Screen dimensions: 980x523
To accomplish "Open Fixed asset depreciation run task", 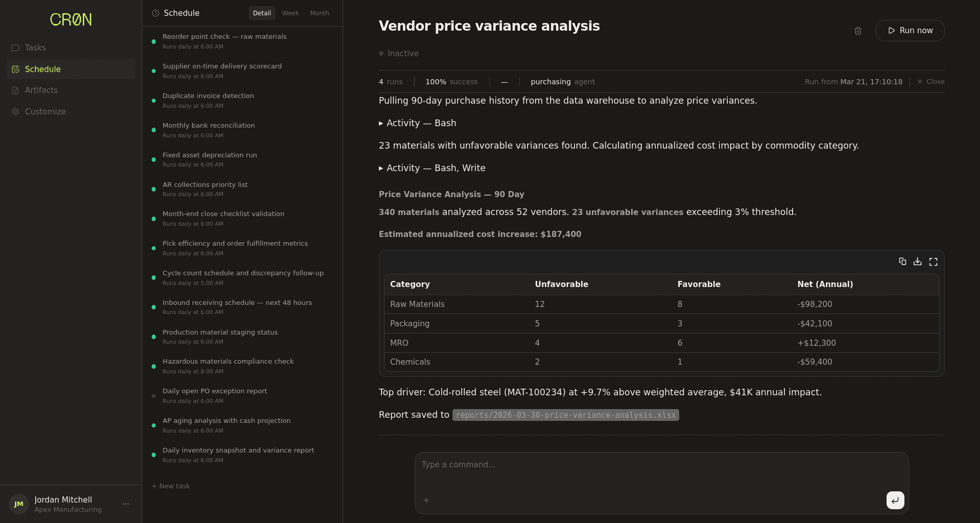I will pyautogui.click(x=243, y=160).
